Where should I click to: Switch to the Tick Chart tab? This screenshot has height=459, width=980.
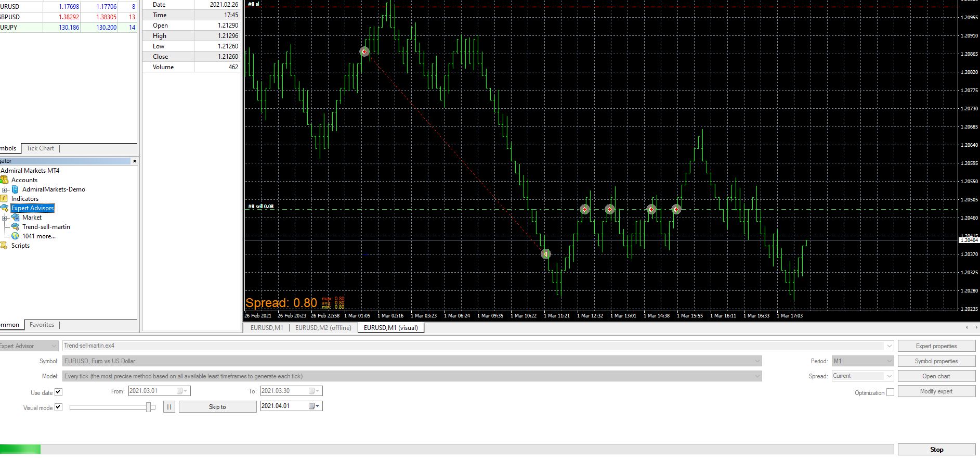tap(40, 148)
